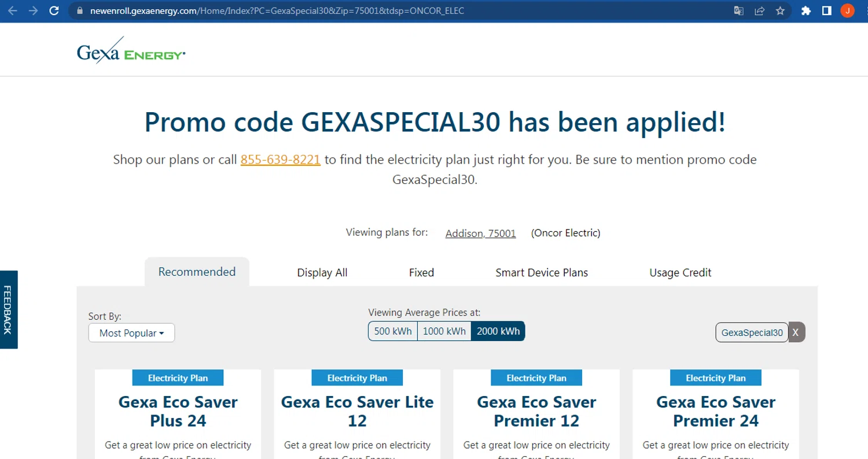868x459 pixels.
Task: Click the share page icon
Action: (759, 10)
